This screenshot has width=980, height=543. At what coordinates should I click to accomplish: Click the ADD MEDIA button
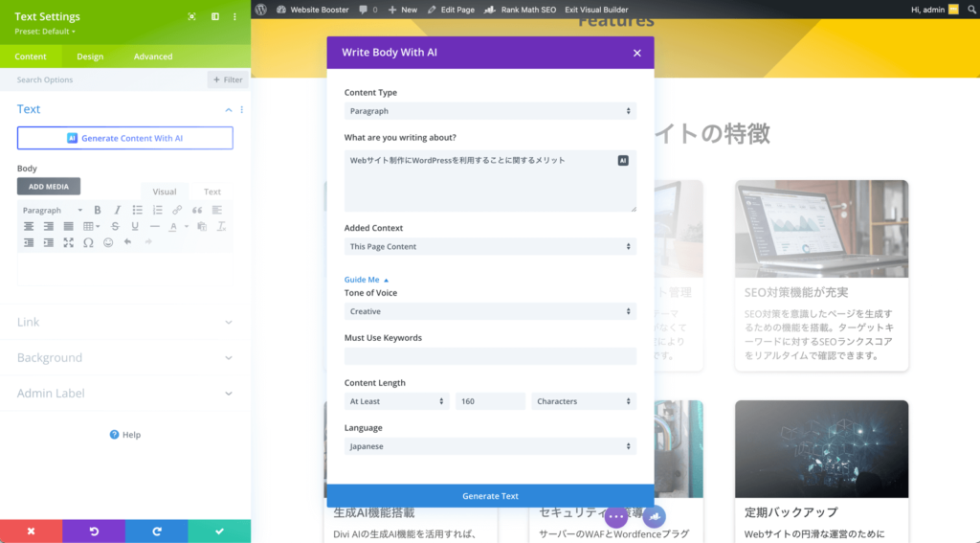pos(49,187)
